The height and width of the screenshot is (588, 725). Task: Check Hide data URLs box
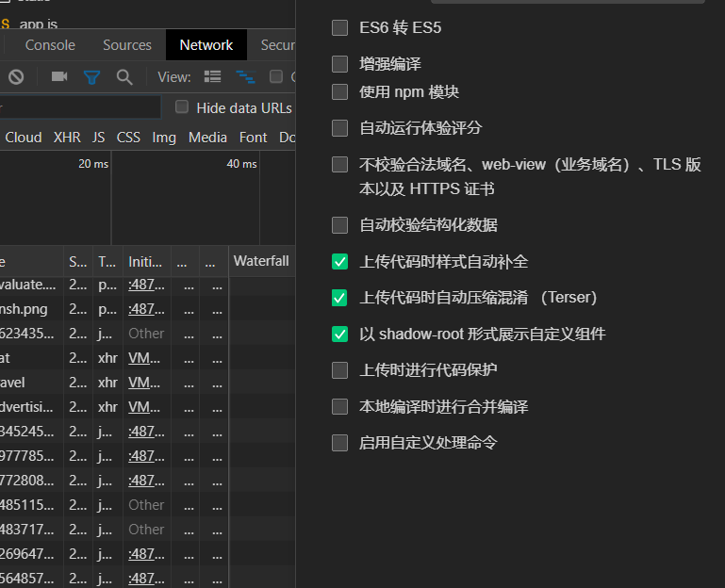pos(182,106)
